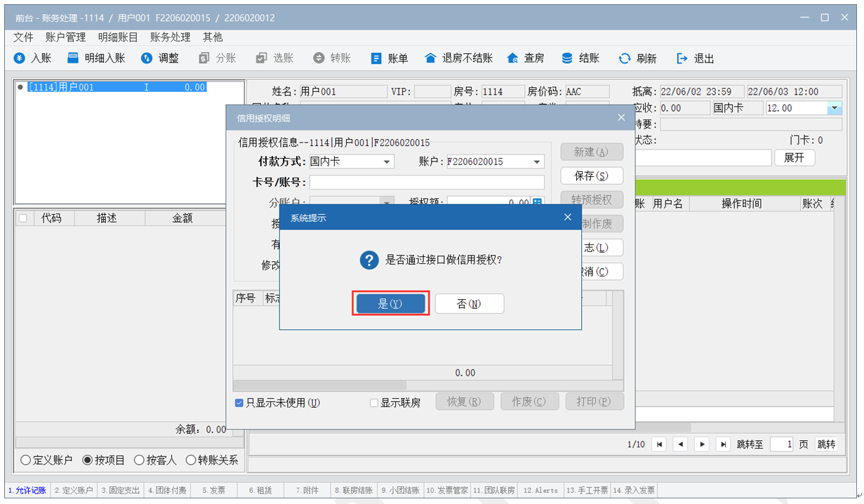Enable the 显示联房 checkbox
Screen dimensions: 864x504
coord(374,403)
